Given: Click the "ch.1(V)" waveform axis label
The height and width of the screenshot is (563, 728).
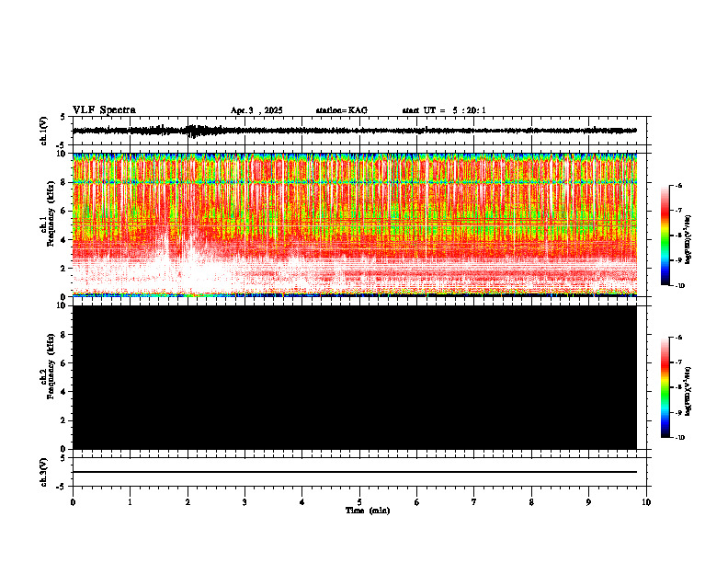Looking at the screenshot, I should click(x=44, y=131).
